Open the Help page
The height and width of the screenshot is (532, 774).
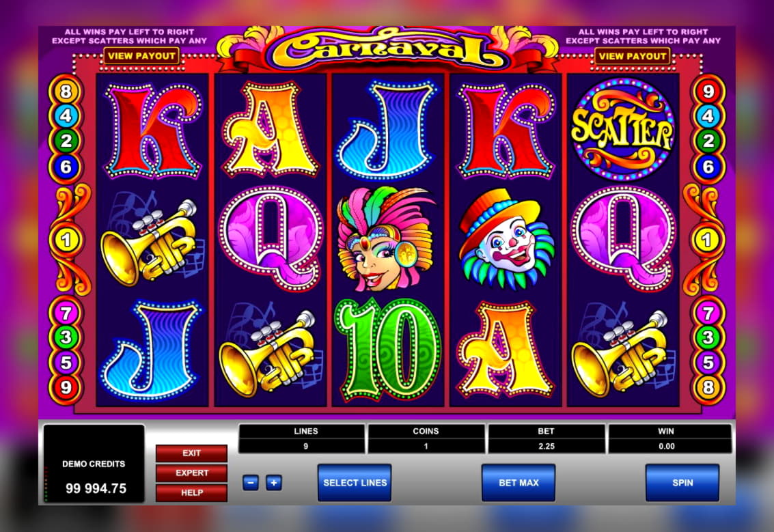pos(191,492)
